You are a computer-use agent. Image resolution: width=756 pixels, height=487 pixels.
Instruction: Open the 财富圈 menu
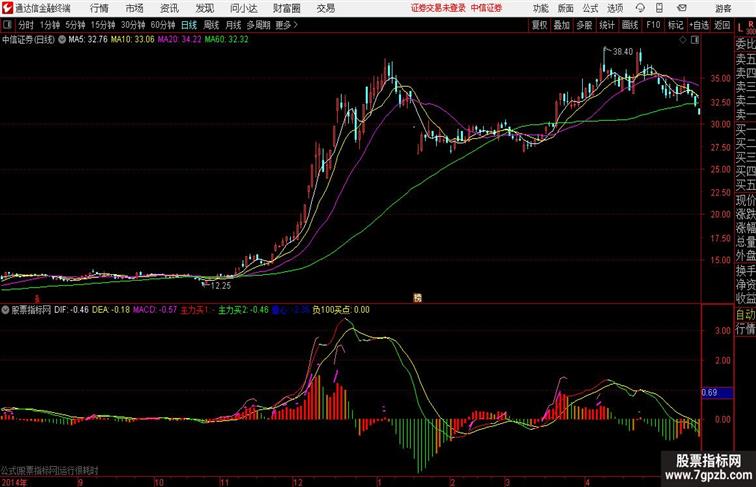click(x=286, y=8)
